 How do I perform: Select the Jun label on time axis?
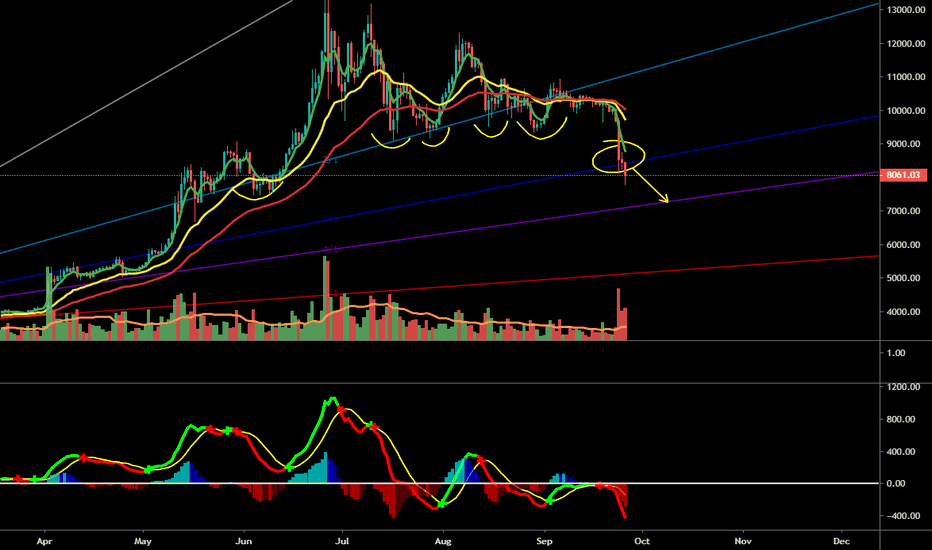pyautogui.click(x=244, y=541)
